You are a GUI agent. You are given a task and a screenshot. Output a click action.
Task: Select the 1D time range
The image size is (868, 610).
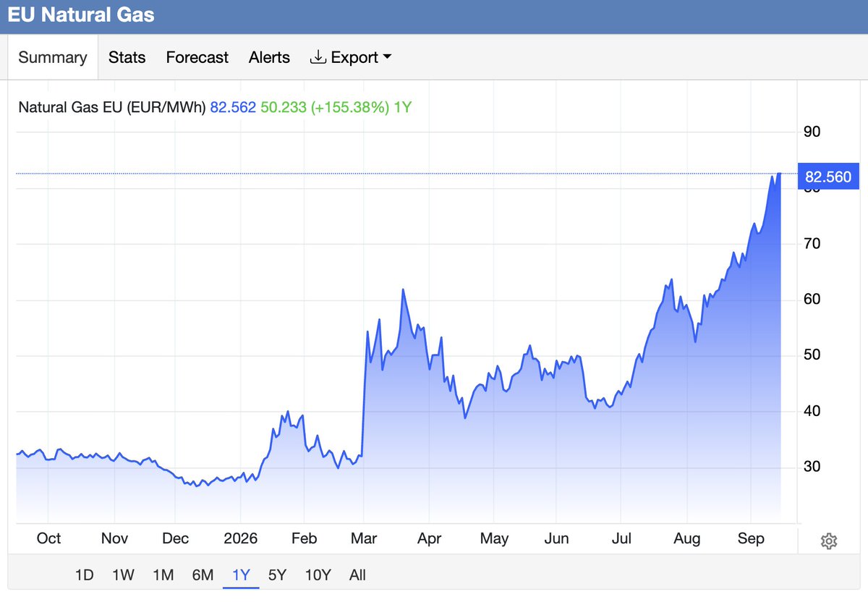coord(85,575)
